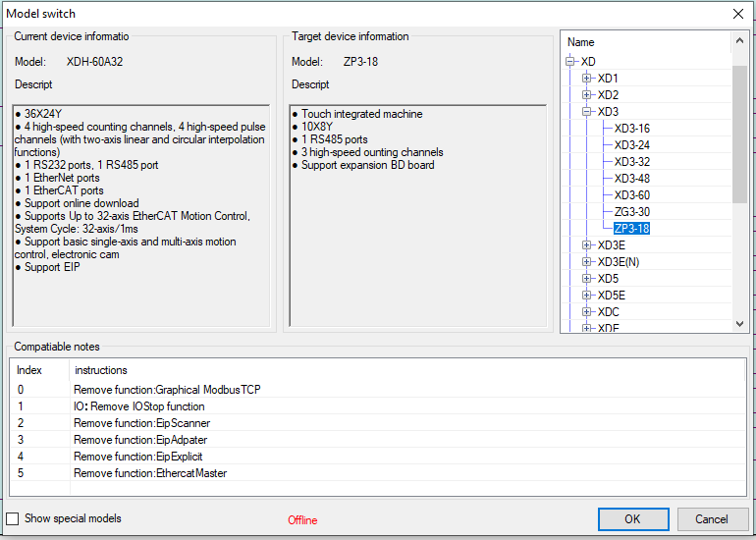Image resolution: width=756 pixels, height=540 pixels.
Task: Expand the XD1 tree node
Action: tap(587, 79)
